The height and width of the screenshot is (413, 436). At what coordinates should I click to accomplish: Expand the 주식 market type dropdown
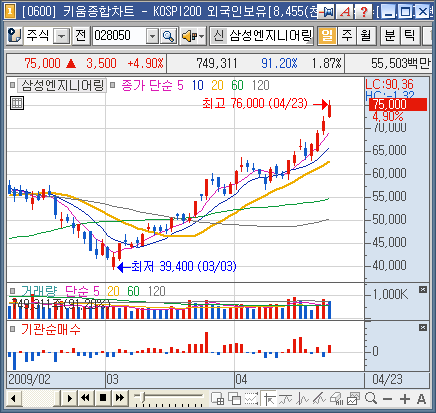(62, 36)
